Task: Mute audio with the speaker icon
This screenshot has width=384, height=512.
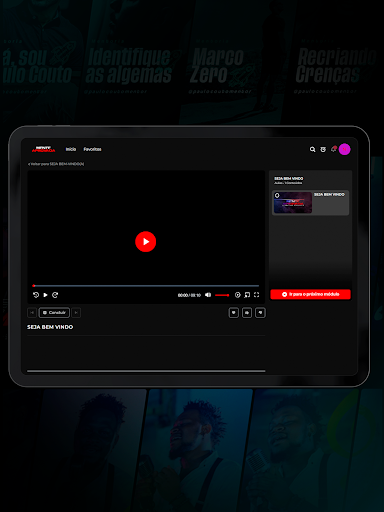Action: 208,295
